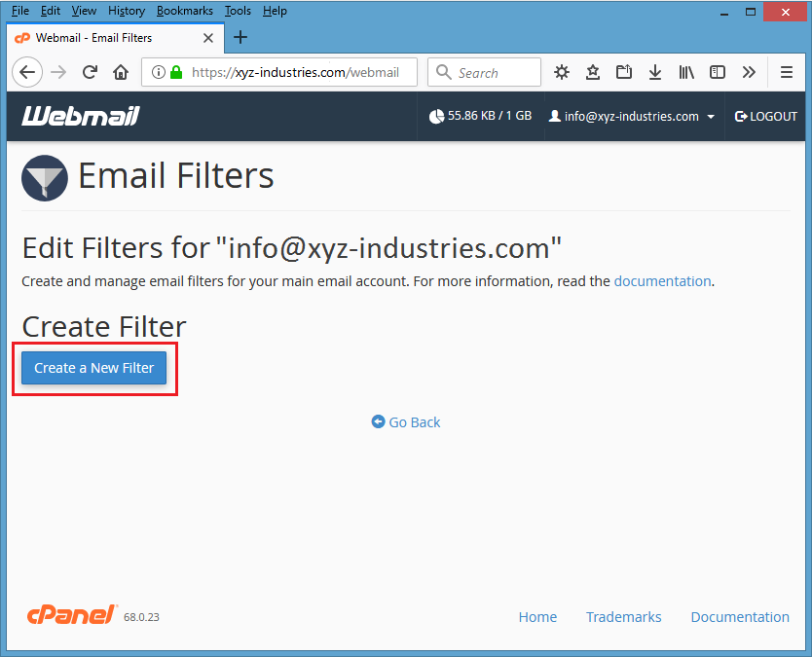The image size is (812, 657).
Task: Click the Create Filter section heading
Action: tap(104, 327)
